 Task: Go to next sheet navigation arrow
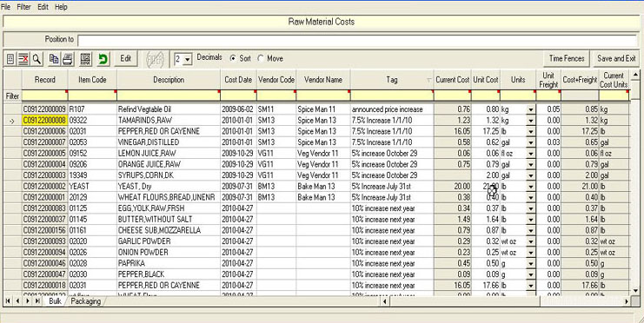pyautogui.click(x=28, y=301)
